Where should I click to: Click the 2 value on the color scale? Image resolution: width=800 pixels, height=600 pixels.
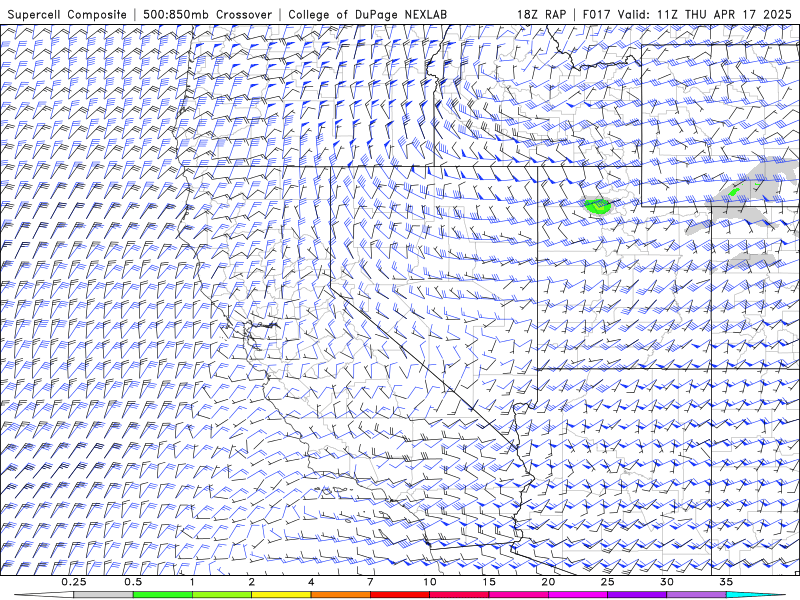click(252, 582)
